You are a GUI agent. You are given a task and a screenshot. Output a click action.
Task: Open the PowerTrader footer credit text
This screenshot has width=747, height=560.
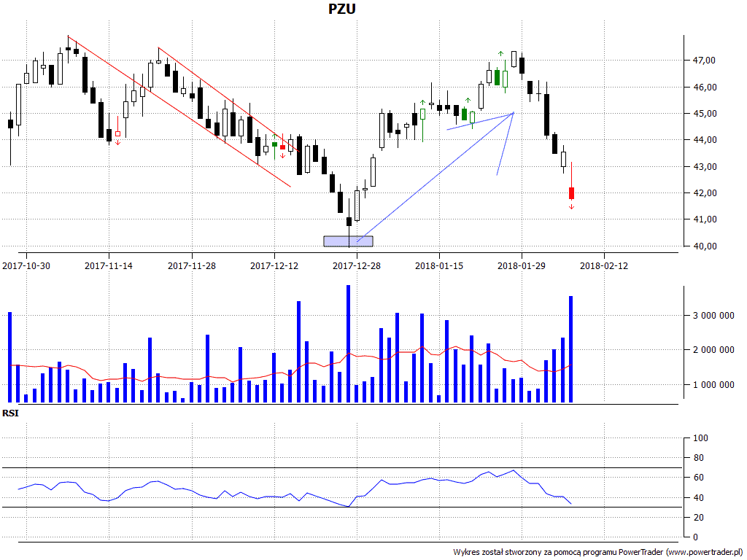(598, 553)
